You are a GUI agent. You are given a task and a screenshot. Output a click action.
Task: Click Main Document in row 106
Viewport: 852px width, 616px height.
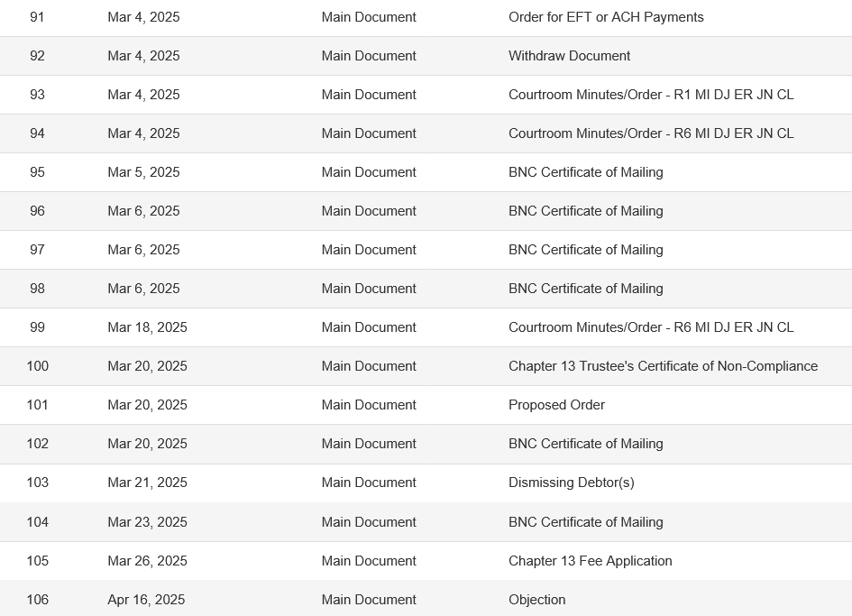coord(369,600)
